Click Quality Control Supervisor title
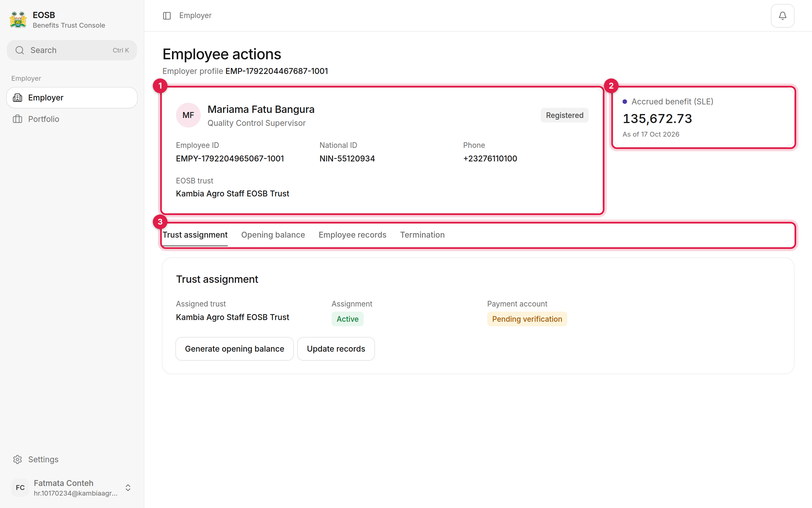 pyautogui.click(x=256, y=123)
